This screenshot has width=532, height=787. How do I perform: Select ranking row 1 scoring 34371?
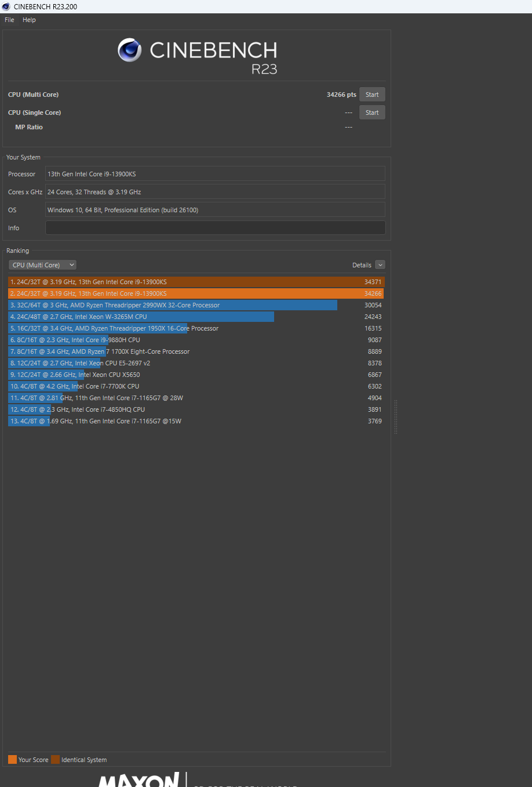(x=196, y=282)
